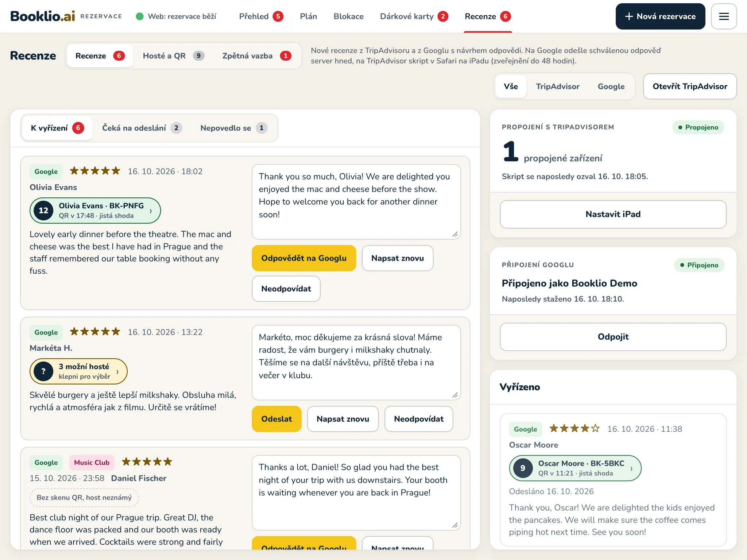Click Napsat znovu for Markéta's reply
This screenshot has height=560, width=747.
(343, 419)
